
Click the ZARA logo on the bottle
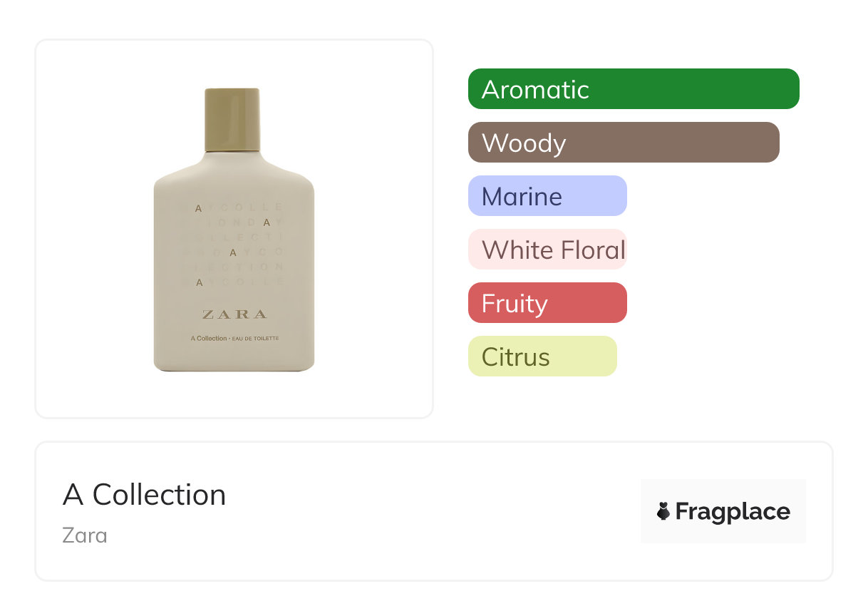234,314
